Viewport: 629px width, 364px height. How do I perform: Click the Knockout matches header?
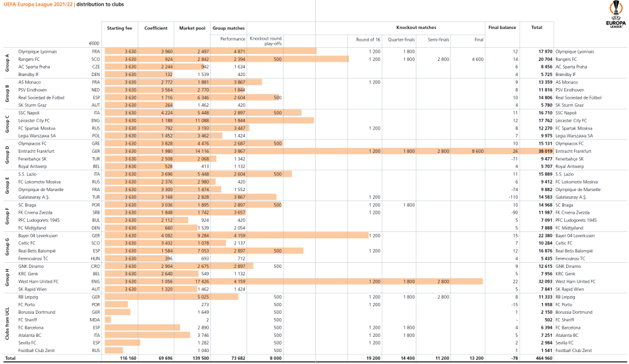pos(416,28)
